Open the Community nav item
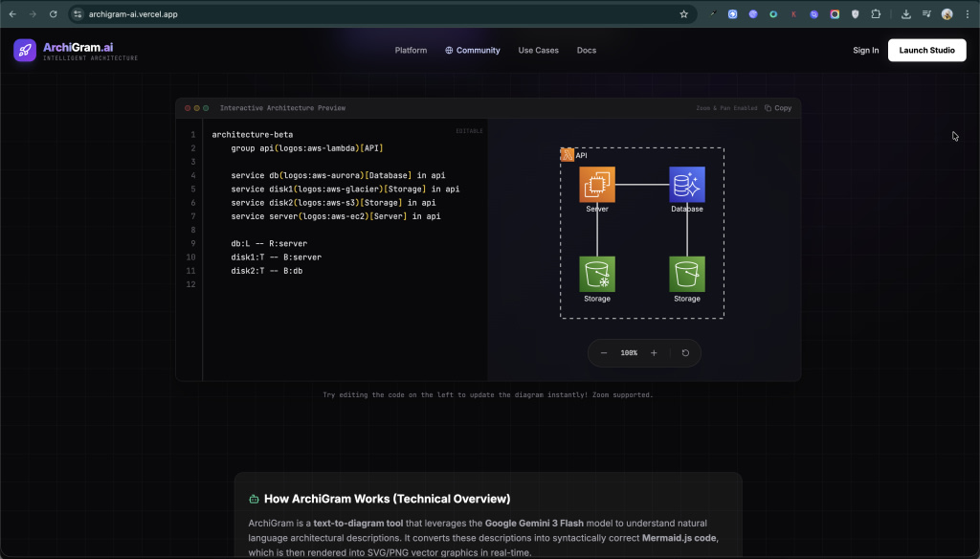Screen dimensions: 980x559 pos(473,50)
